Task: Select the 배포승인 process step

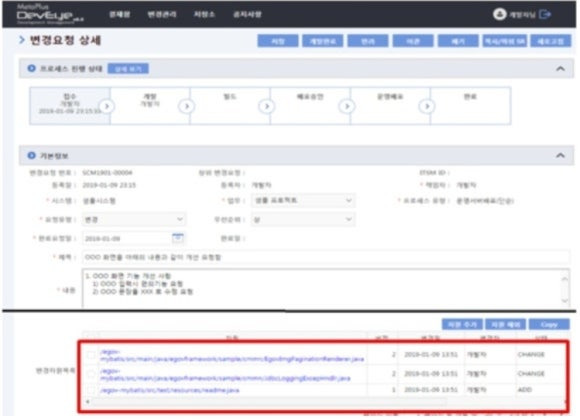Action: 310,105
